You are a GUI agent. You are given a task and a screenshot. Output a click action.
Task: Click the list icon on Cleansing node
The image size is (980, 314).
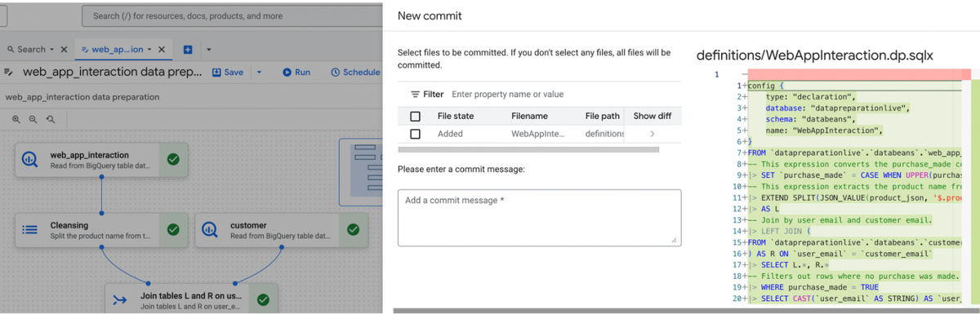[30, 230]
